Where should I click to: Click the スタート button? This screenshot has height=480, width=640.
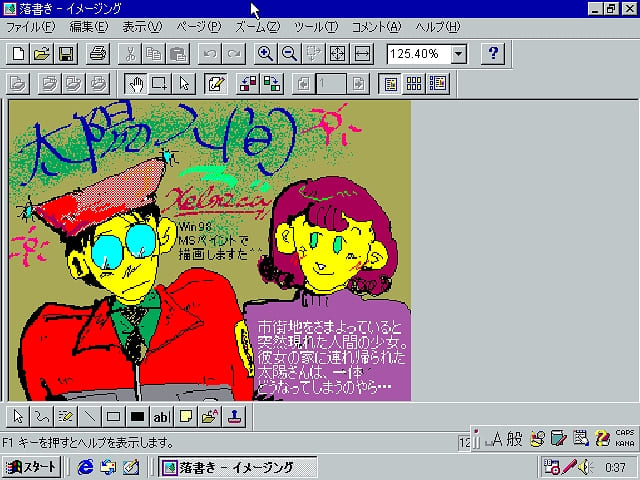click(x=33, y=467)
